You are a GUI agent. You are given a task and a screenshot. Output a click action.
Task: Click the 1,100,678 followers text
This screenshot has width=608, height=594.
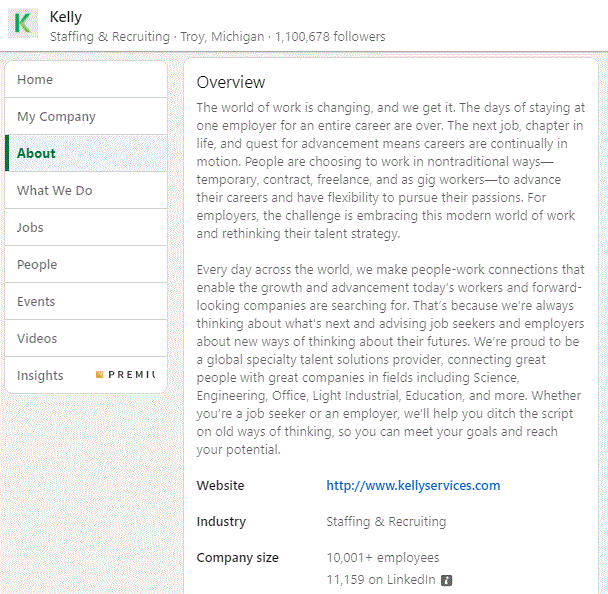click(x=330, y=37)
